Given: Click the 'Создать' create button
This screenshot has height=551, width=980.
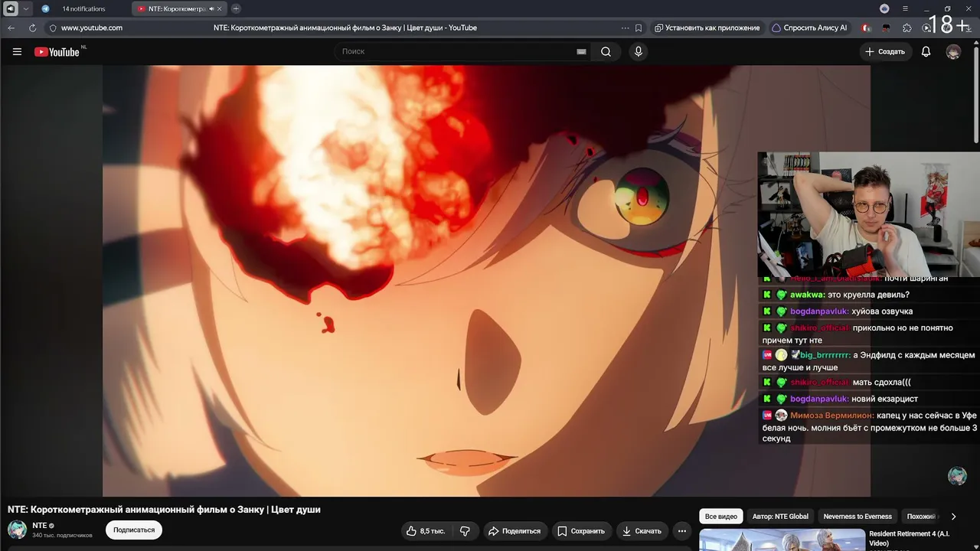Looking at the screenshot, I should point(885,52).
